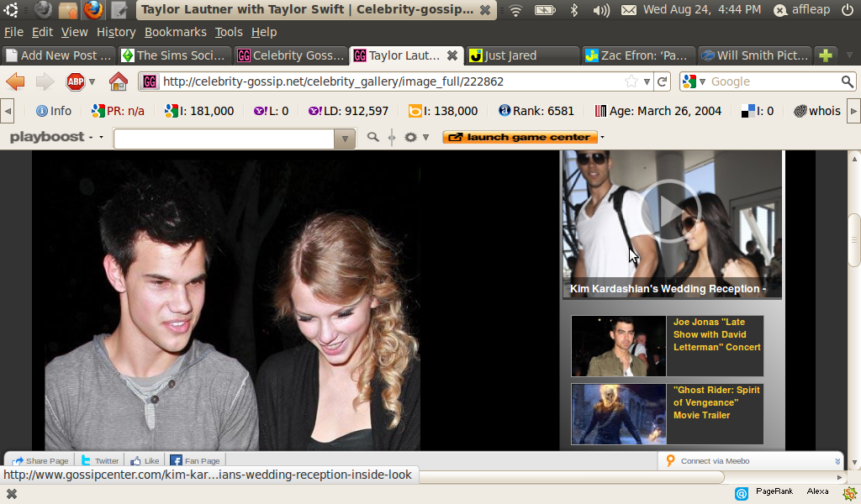The width and height of the screenshot is (861, 504).
Task: Expand the launch game center arrow
Action: pos(602,137)
